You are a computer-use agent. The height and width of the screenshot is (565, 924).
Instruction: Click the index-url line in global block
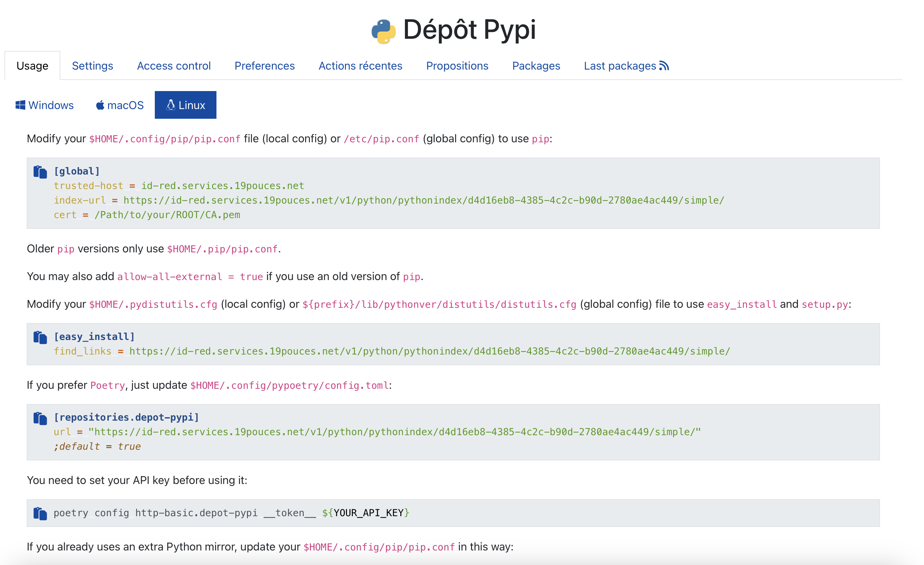pyautogui.click(x=389, y=200)
